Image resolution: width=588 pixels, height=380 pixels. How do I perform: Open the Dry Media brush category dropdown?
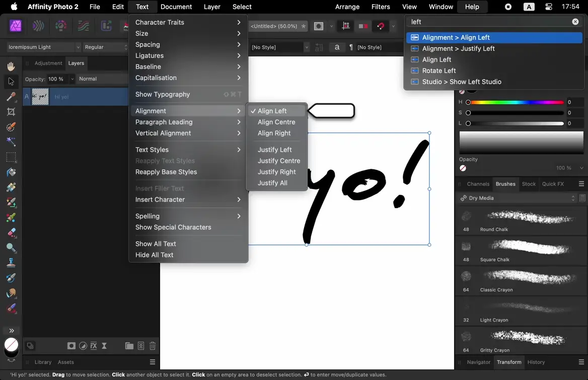pyautogui.click(x=518, y=198)
